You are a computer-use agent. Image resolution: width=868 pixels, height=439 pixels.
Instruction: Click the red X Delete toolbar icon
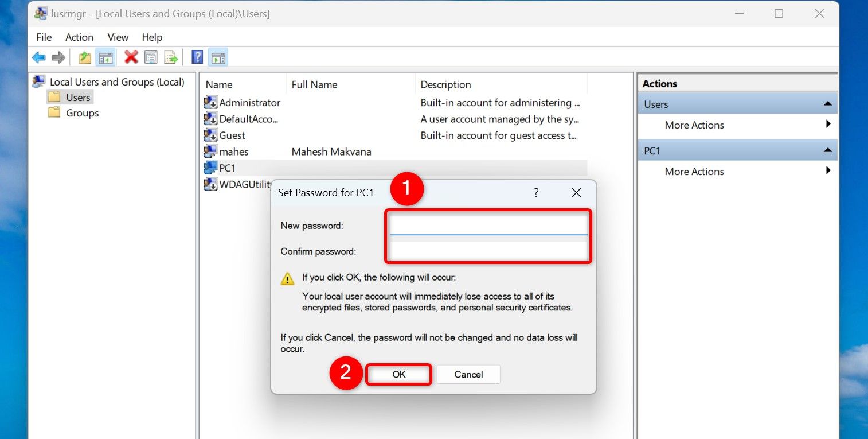[x=131, y=57]
